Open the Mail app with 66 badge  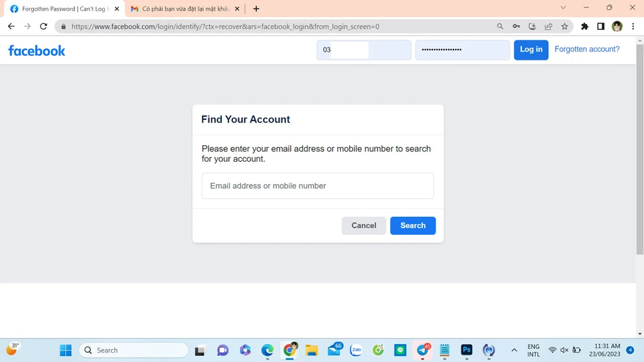click(x=335, y=349)
